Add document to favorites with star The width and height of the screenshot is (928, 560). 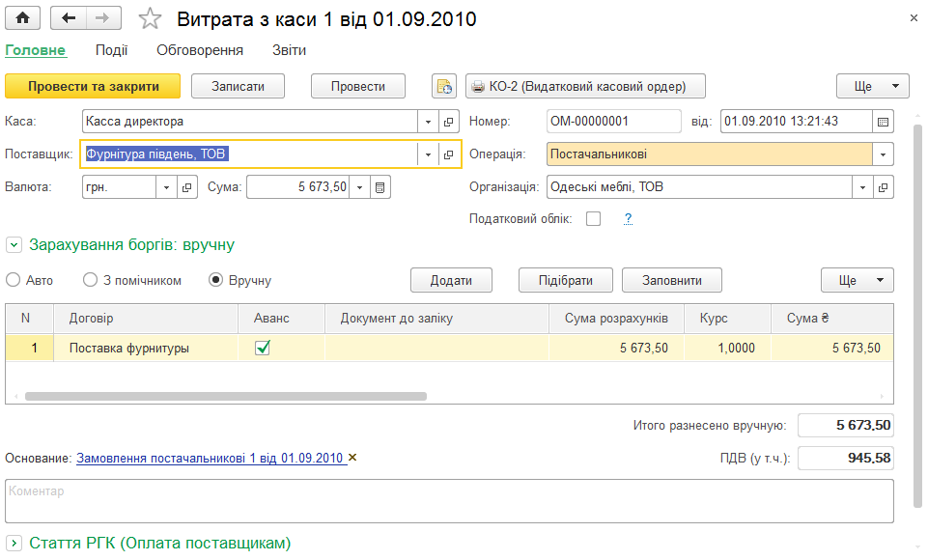tap(150, 18)
